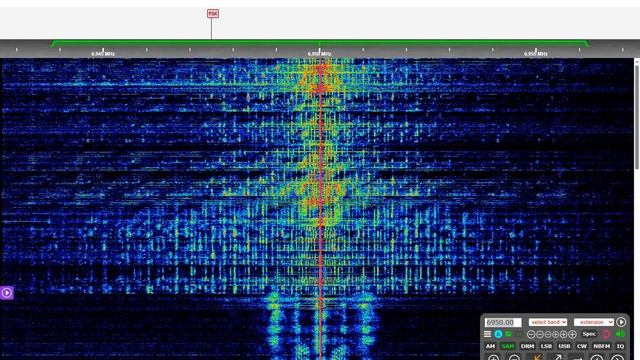Open the select band dropdown
Image resolution: width=640 pixels, height=360 pixels.
tap(548, 322)
